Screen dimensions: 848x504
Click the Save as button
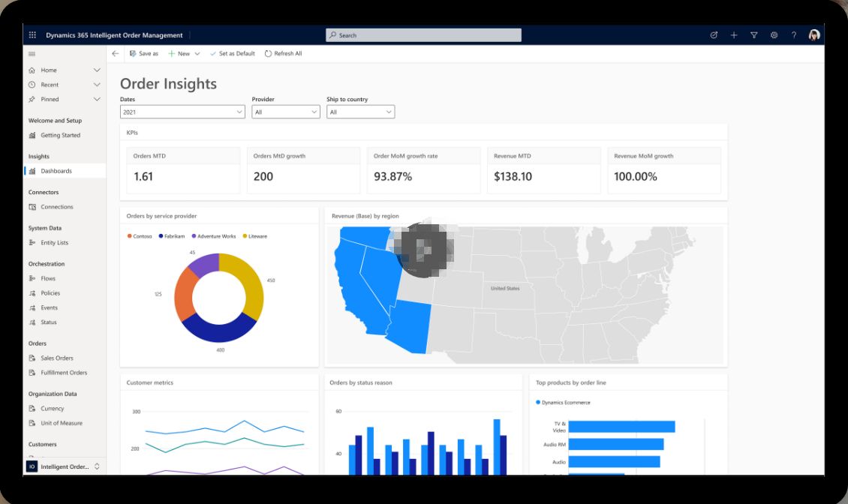tap(144, 53)
